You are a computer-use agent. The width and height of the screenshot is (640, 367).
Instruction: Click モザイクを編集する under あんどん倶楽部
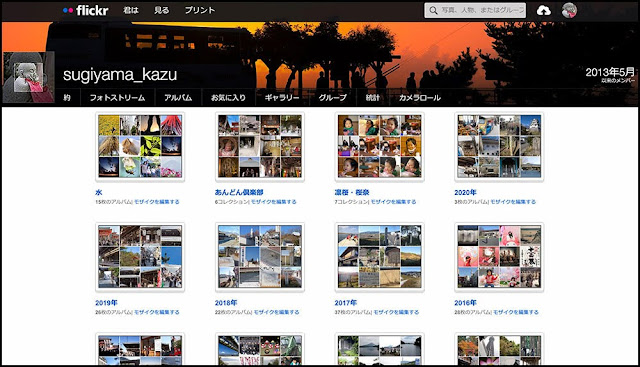pyautogui.click(x=273, y=202)
